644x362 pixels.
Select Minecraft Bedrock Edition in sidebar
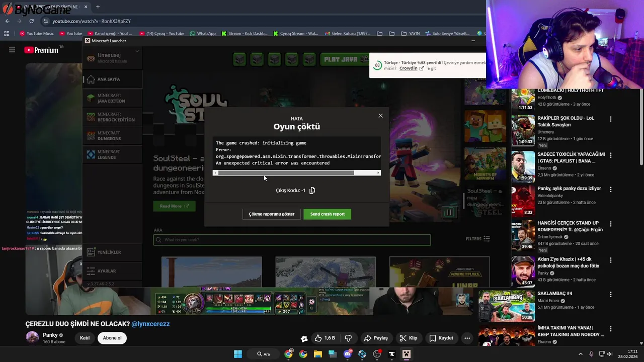pos(113,117)
